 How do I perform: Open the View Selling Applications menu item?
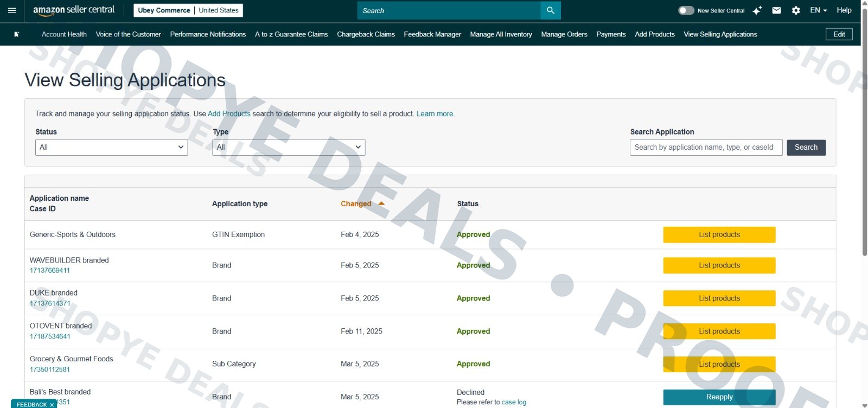coord(720,34)
